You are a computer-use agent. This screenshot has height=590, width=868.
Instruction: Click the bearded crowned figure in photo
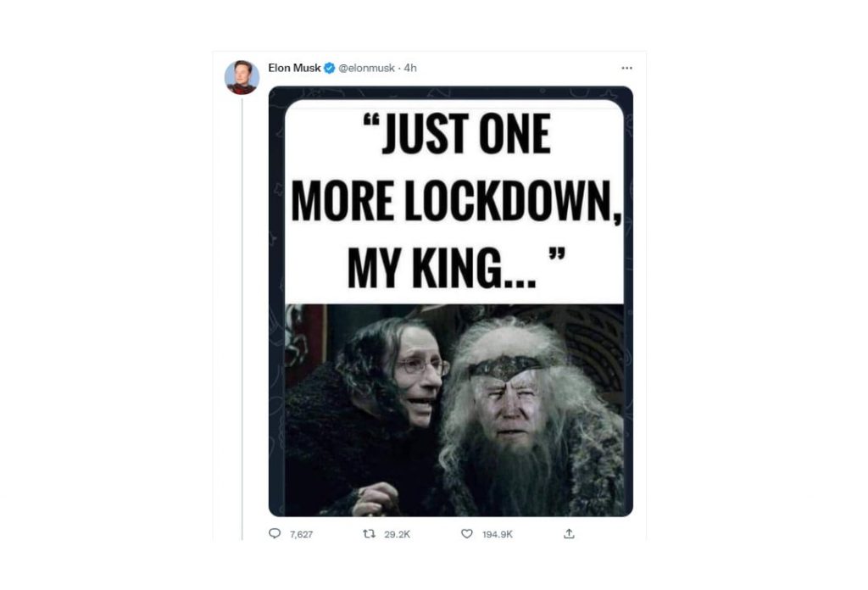[529, 416]
